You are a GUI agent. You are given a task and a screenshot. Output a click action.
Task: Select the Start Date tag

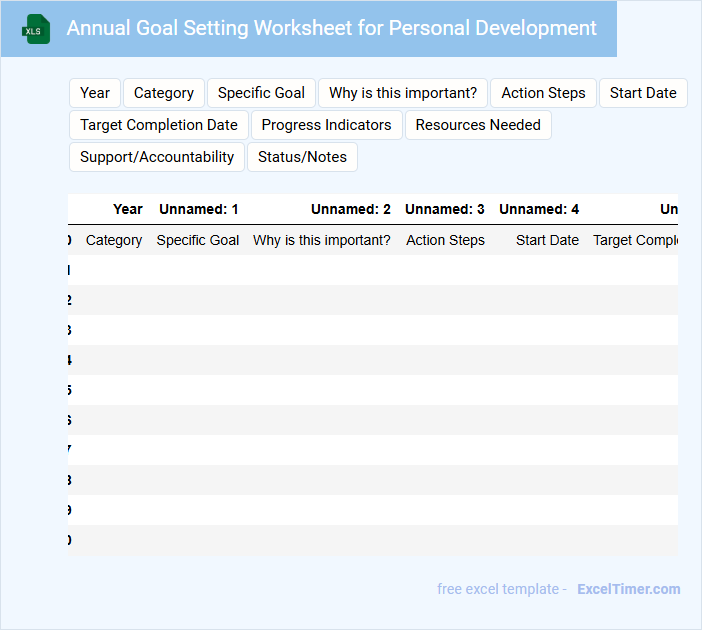(643, 93)
